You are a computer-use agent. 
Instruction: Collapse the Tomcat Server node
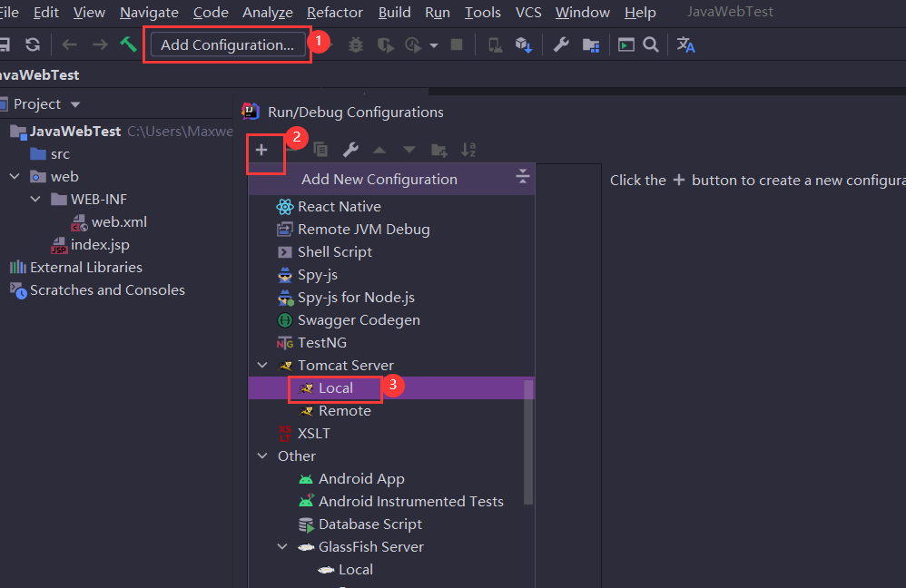tap(262, 366)
